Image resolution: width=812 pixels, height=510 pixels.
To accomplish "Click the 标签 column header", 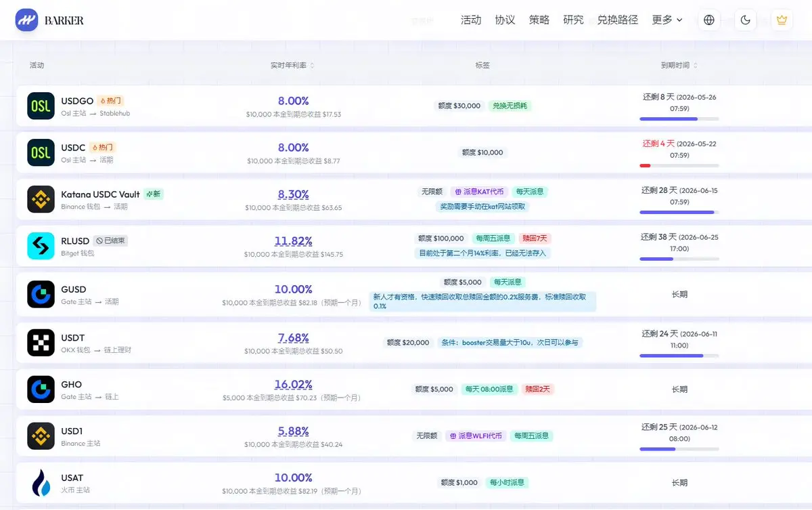I will tap(482, 66).
